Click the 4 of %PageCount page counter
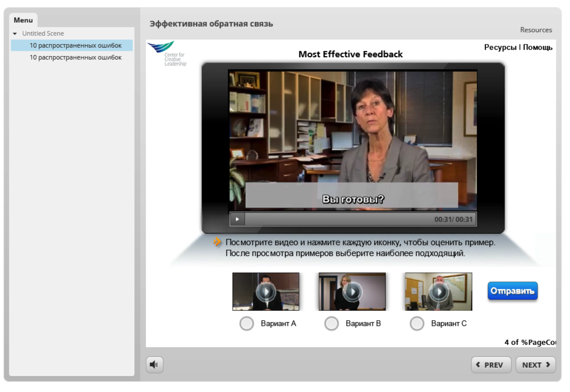 530,342
